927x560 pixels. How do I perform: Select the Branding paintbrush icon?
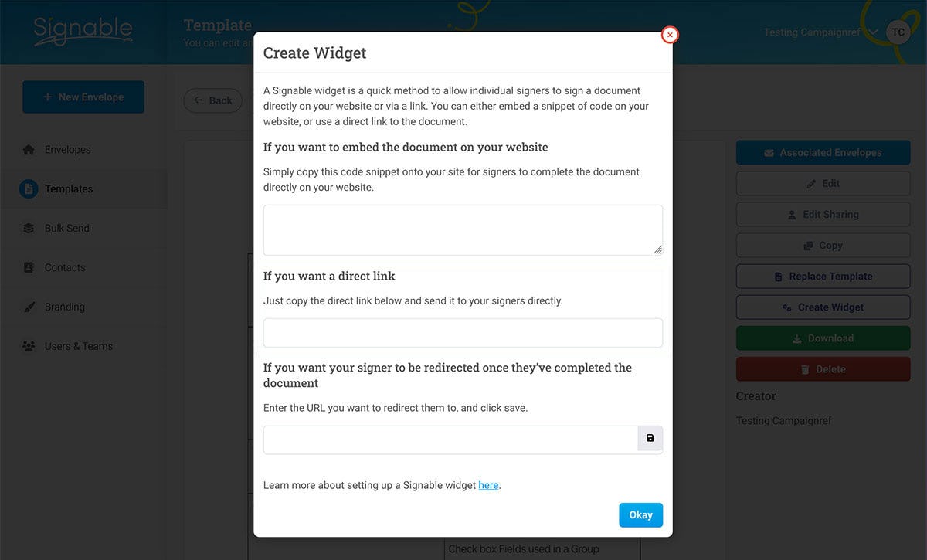point(29,307)
